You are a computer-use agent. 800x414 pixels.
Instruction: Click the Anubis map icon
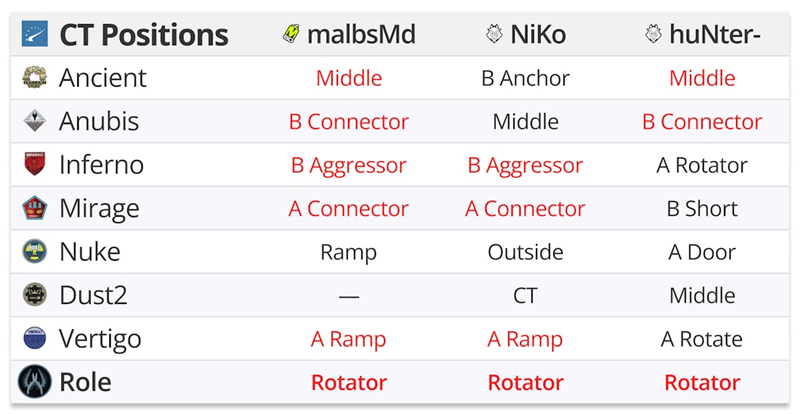(34, 122)
